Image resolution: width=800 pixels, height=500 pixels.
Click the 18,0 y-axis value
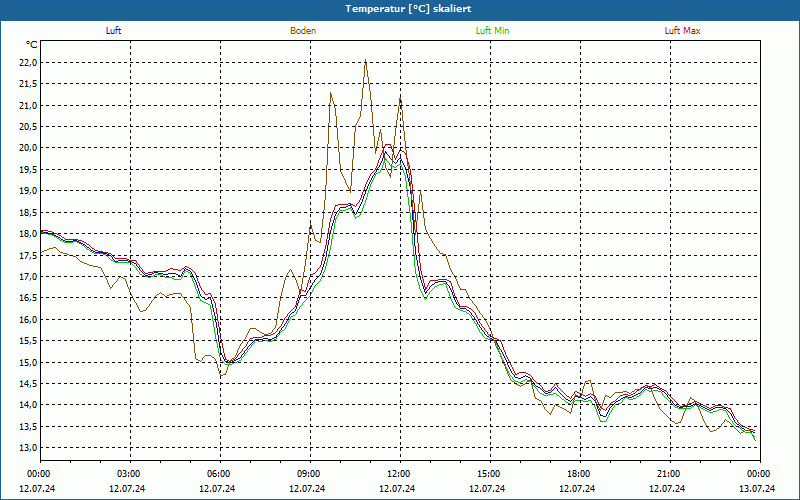[29, 234]
